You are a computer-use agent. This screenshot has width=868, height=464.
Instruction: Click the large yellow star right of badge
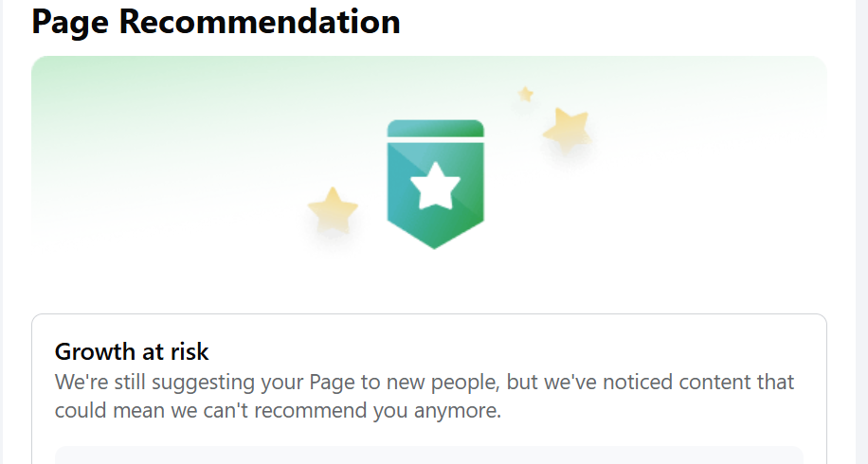[x=567, y=129]
